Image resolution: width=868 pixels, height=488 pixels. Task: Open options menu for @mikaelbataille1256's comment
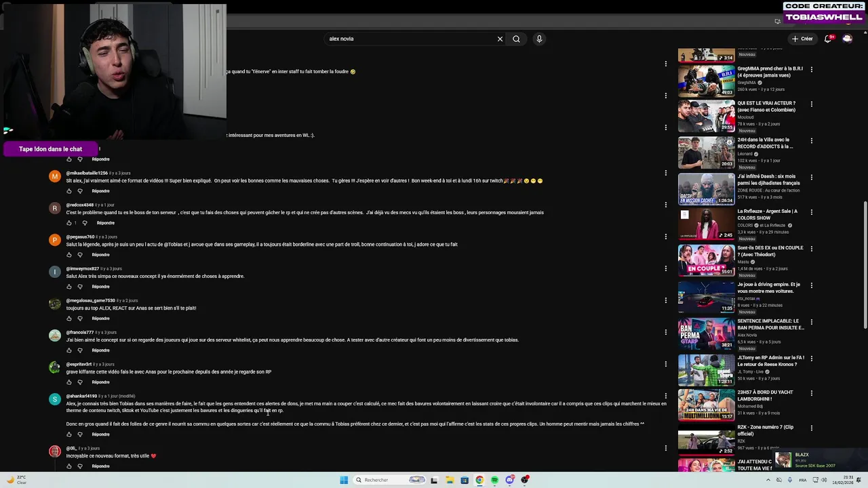665,173
